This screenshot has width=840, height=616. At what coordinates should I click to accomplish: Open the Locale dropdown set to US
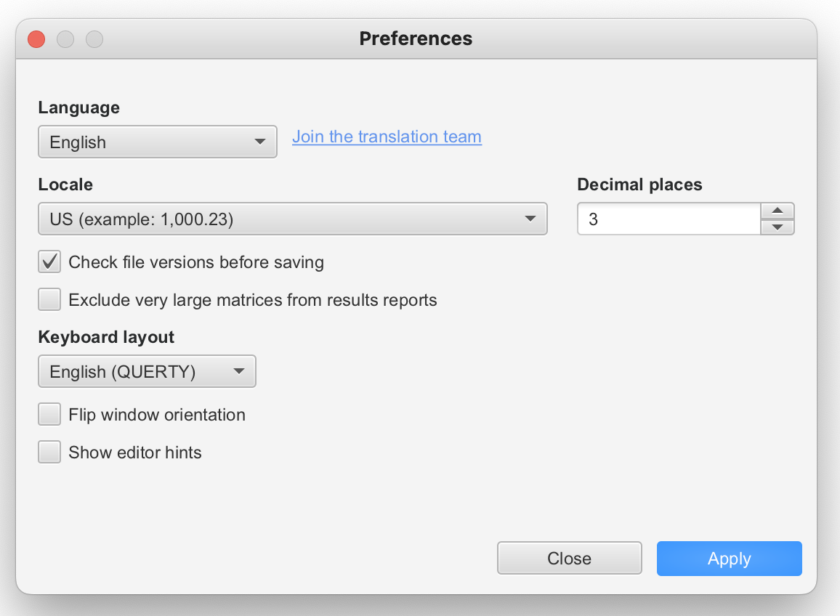click(x=293, y=219)
